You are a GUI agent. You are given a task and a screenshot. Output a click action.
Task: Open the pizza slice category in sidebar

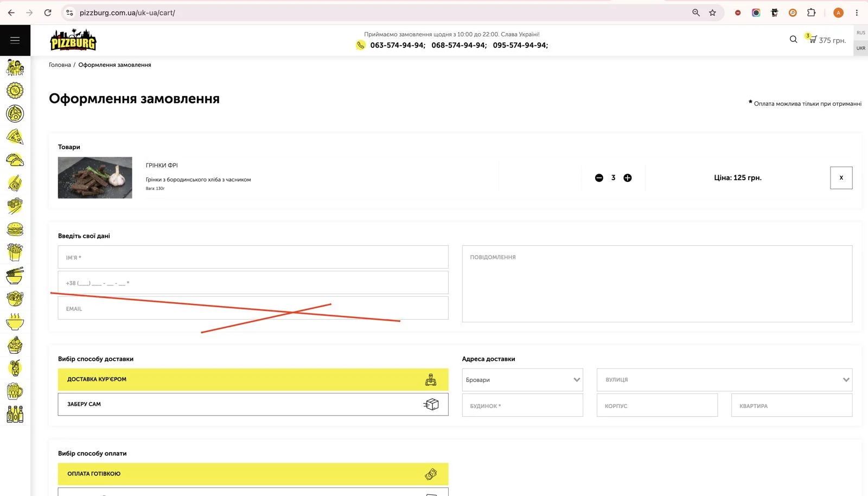15,137
